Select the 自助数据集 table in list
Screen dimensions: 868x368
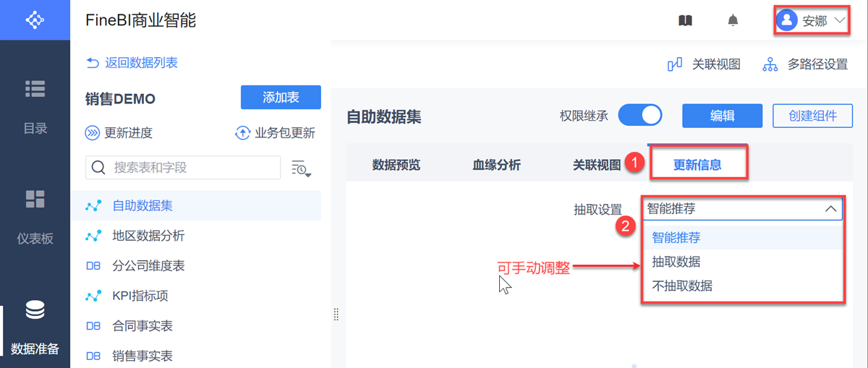[x=195, y=206]
